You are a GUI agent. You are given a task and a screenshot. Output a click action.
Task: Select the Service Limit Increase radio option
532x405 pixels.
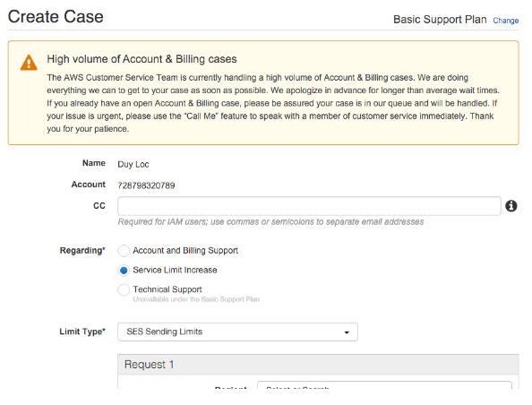click(x=124, y=271)
